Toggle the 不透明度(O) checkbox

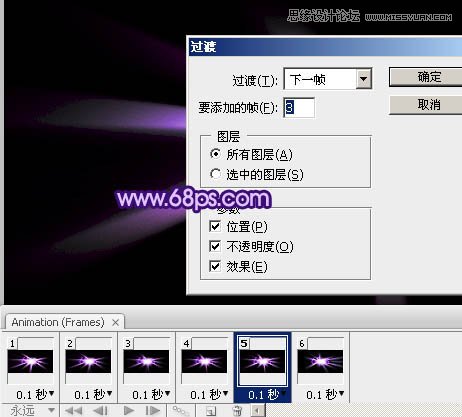tap(215, 246)
